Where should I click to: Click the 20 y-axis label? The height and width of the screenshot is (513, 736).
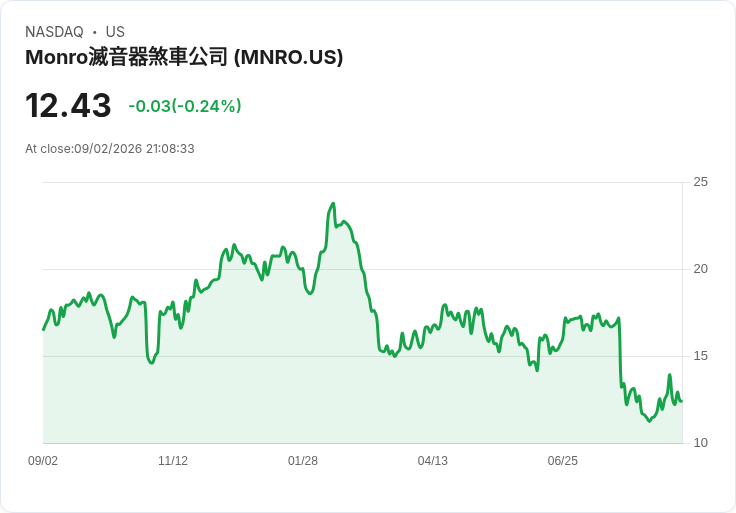click(700, 269)
